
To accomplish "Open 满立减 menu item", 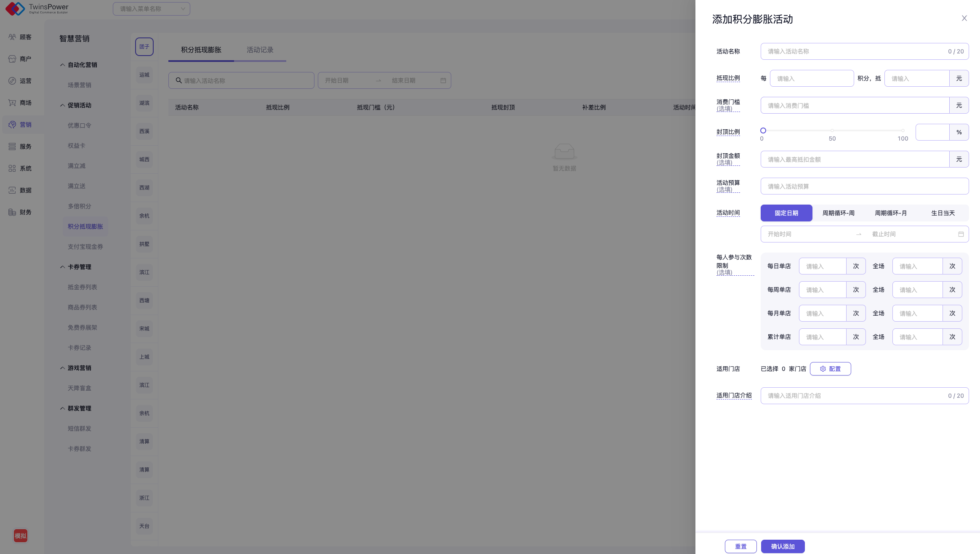I will tap(77, 166).
